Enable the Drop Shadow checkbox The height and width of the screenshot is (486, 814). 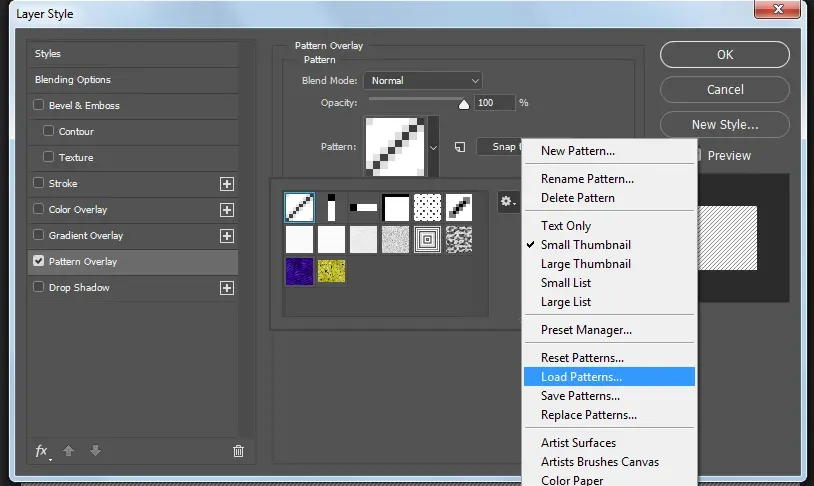pos(38,287)
